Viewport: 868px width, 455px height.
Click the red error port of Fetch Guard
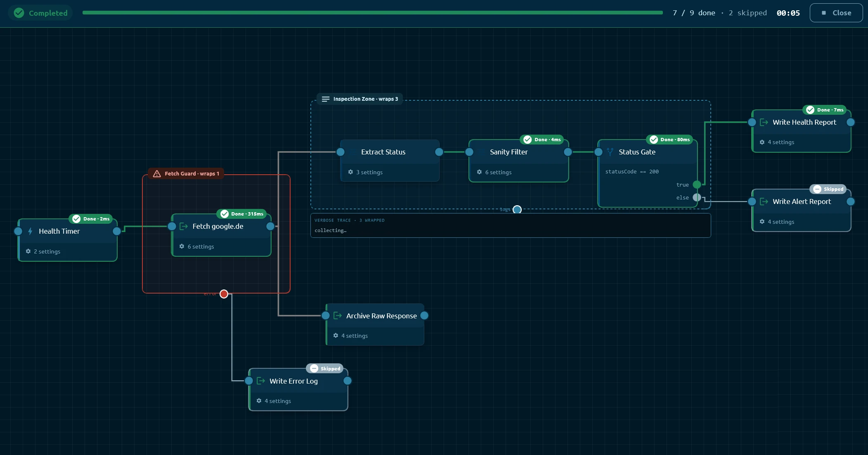(x=224, y=294)
